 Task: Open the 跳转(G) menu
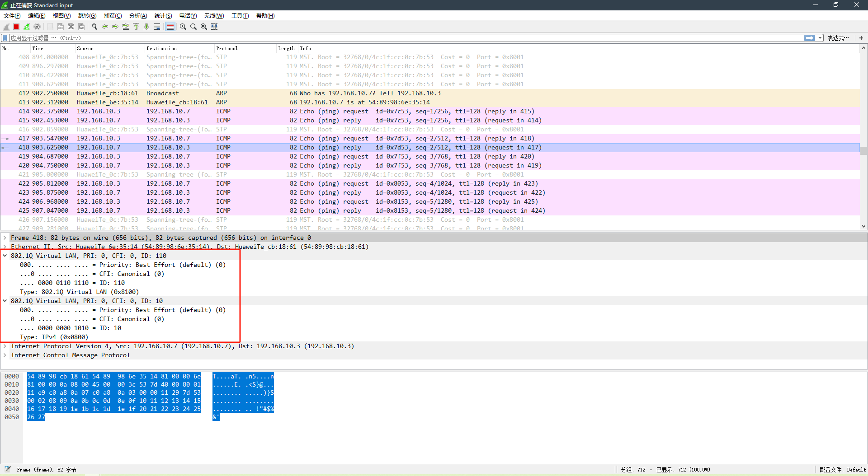click(x=87, y=16)
